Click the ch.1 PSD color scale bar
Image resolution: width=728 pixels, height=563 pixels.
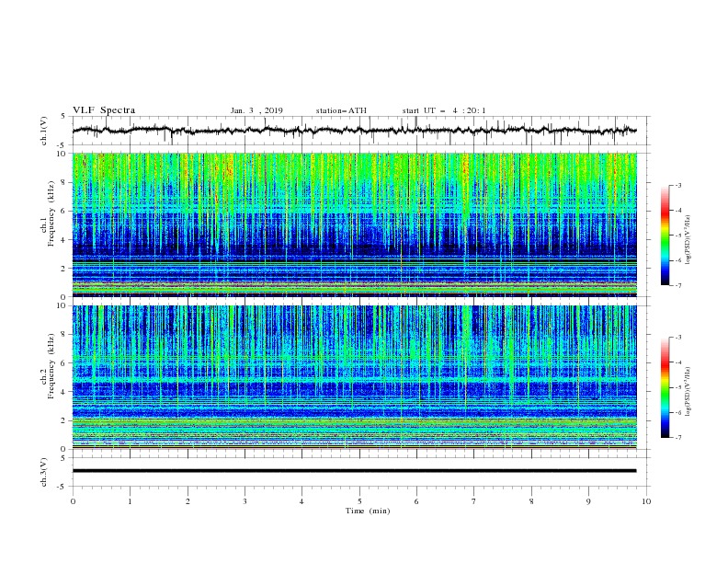pos(665,236)
